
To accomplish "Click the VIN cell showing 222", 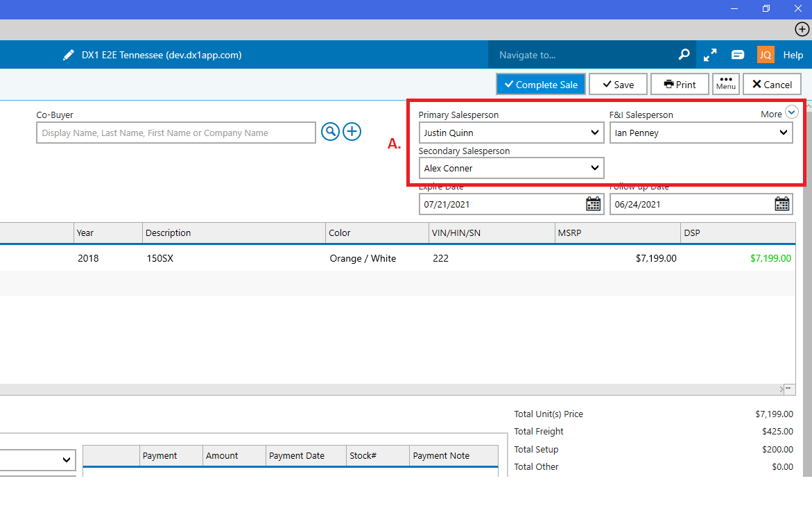I will pyautogui.click(x=440, y=258).
